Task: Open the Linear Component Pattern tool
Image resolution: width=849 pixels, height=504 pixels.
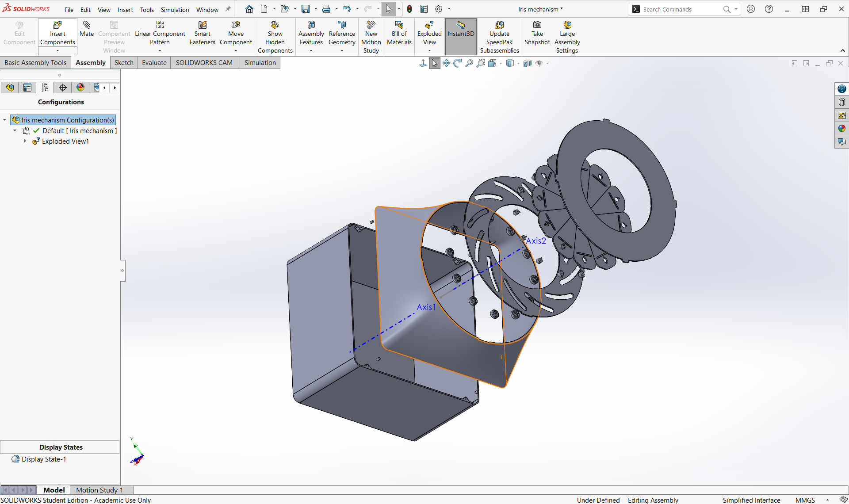Action: click(160, 33)
